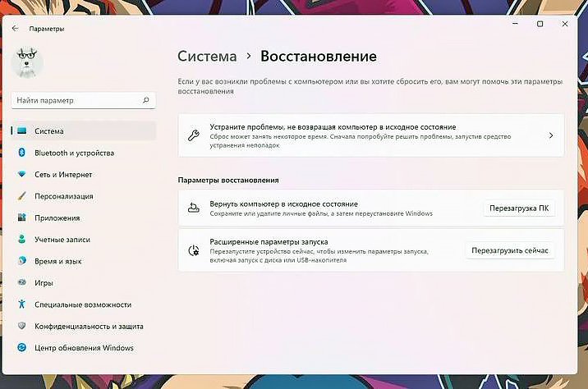Screen dimensions: 588x389
Task: Click the Приложения apps icon
Action: coord(21,217)
